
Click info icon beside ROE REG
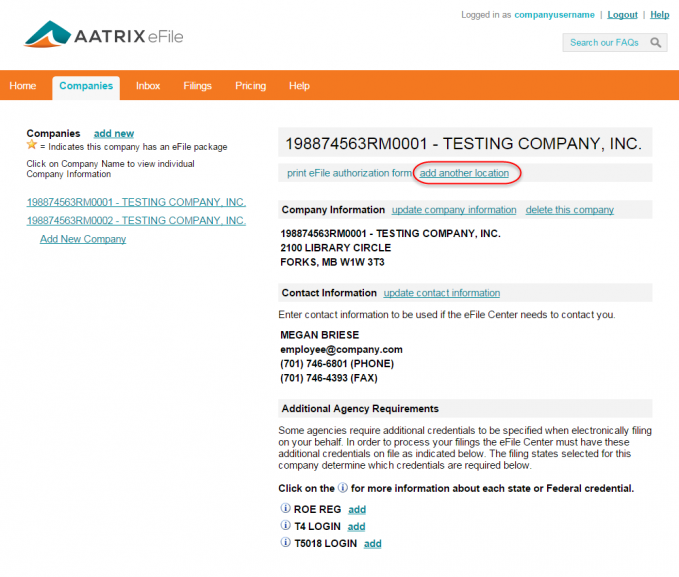pyautogui.click(x=286, y=509)
